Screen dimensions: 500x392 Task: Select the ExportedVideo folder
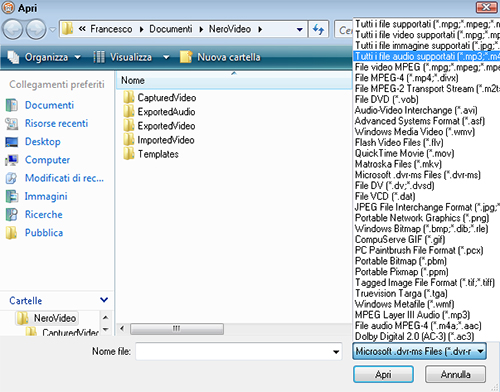(159, 126)
